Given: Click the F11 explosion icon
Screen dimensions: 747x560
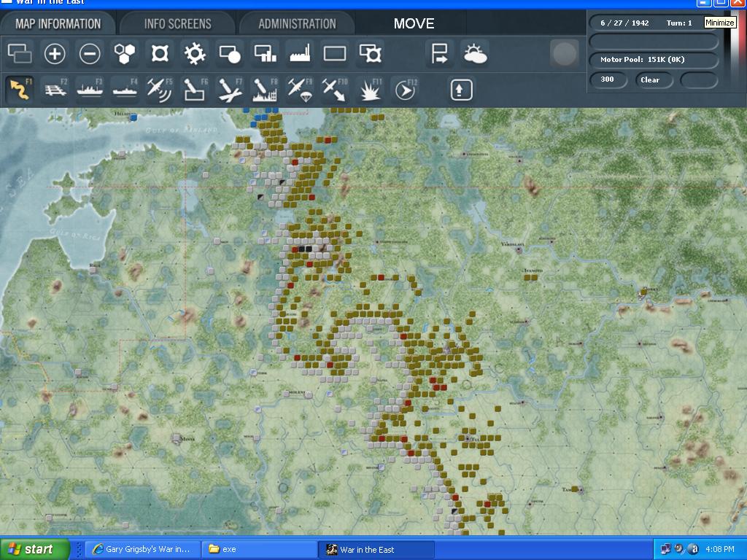Looking at the screenshot, I should (x=370, y=90).
